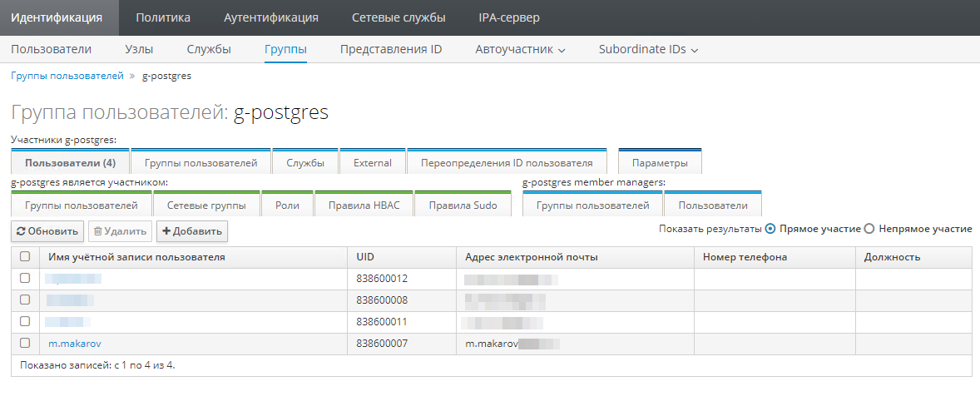This screenshot has height=411, width=980.
Task: Tick the checkbox for the m.makarov row
Action: coord(25,343)
